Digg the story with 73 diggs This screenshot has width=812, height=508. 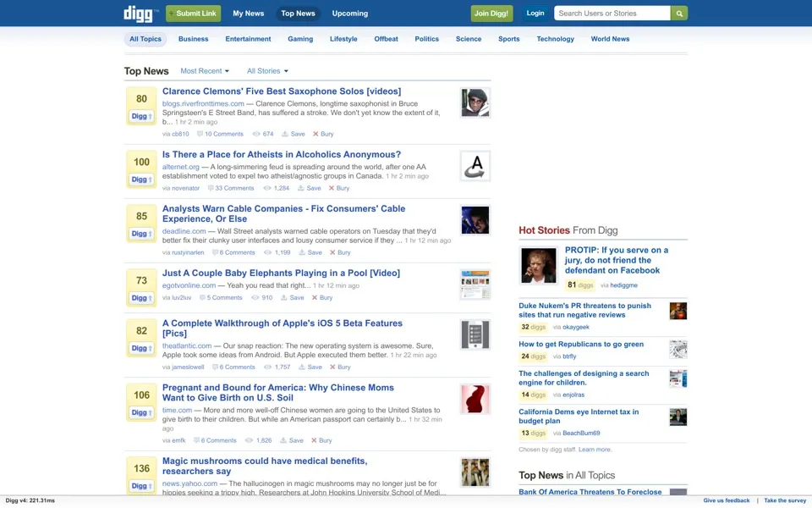point(141,298)
